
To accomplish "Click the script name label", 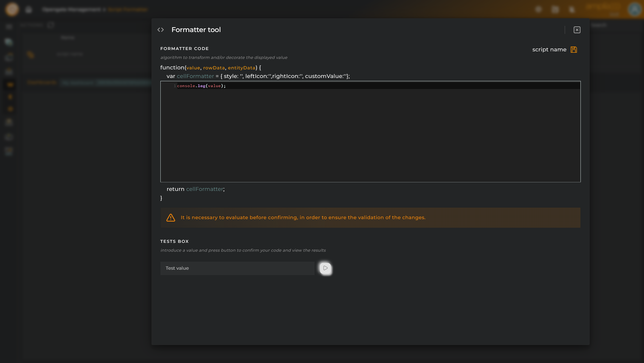I will 549,49.
